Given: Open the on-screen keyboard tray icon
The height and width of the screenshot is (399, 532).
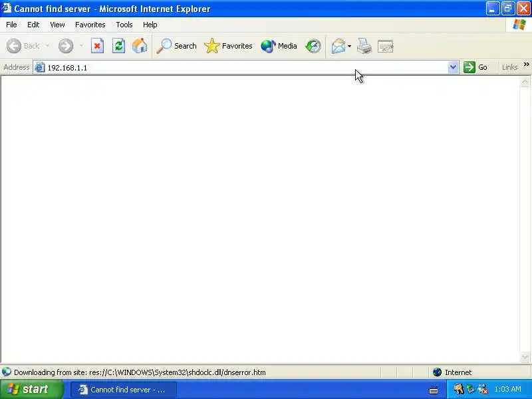Looking at the screenshot, I should pyautogui.click(x=434, y=390).
